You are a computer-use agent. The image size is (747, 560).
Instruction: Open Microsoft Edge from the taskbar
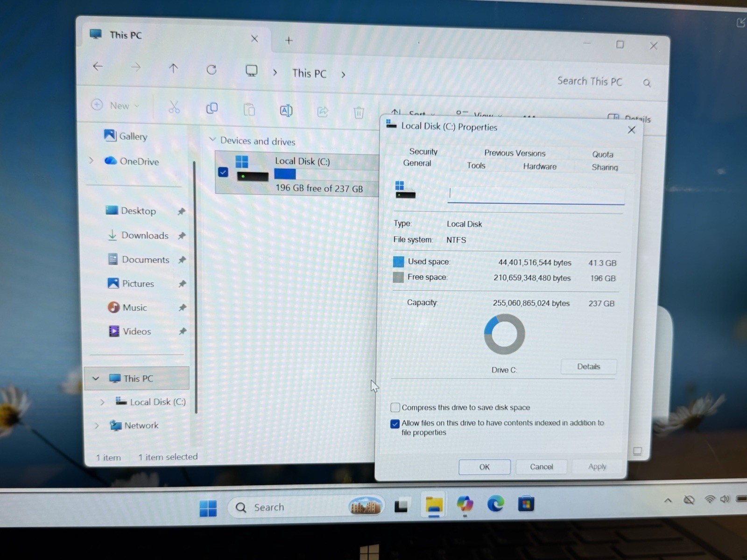click(x=495, y=504)
